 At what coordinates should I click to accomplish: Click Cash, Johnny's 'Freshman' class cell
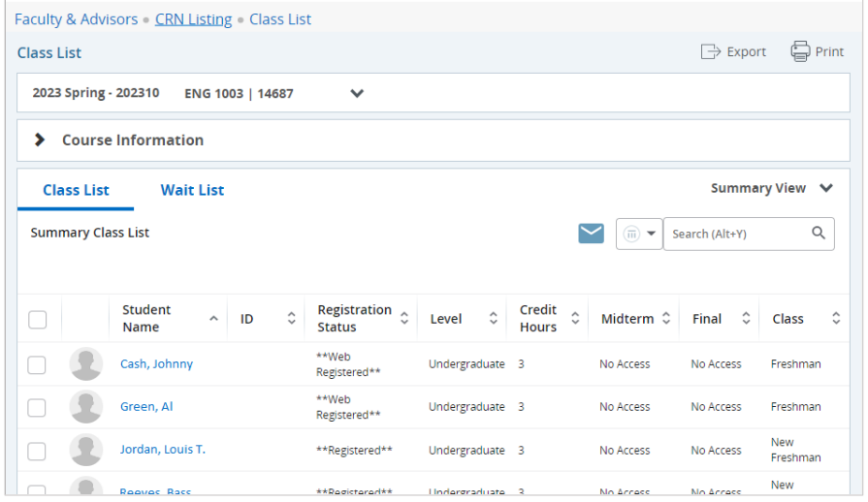(795, 364)
